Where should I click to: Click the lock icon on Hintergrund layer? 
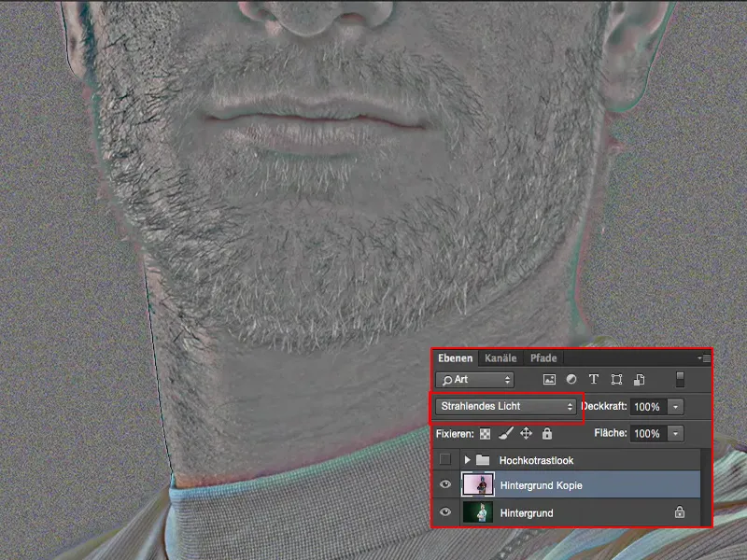[680, 511]
